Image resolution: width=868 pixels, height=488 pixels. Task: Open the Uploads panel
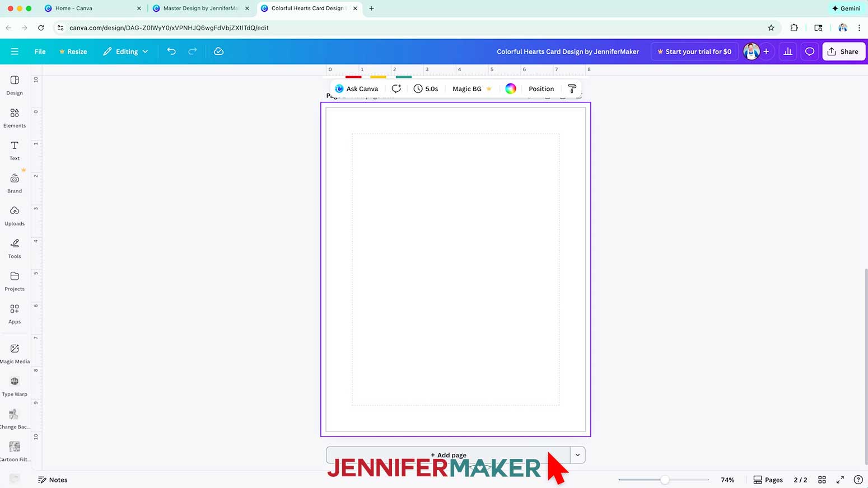[x=15, y=215]
